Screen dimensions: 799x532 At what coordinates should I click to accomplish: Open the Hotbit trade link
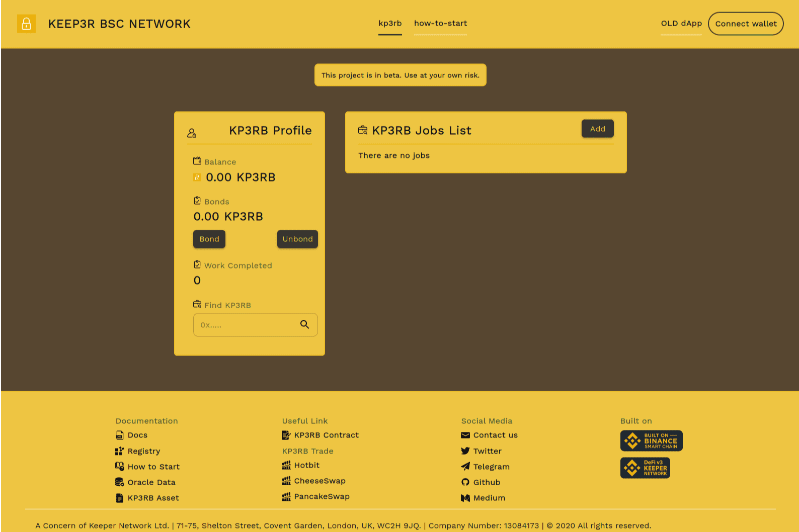click(x=307, y=465)
